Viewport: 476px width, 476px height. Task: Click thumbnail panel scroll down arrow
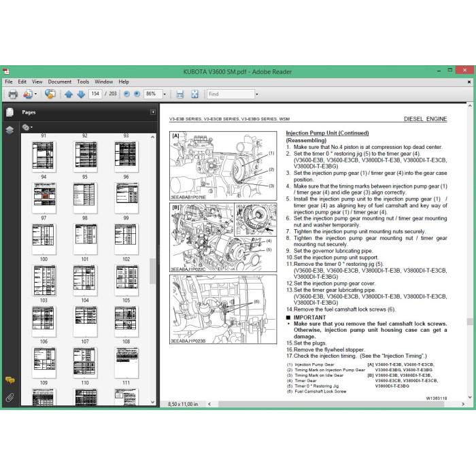pos(153,402)
